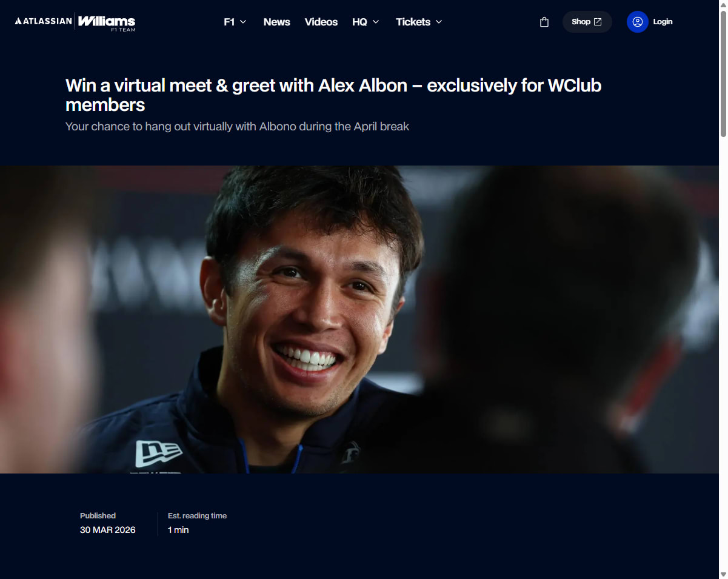The width and height of the screenshot is (728, 579).
Task: Open the F1 menu label
Action: pyautogui.click(x=229, y=22)
